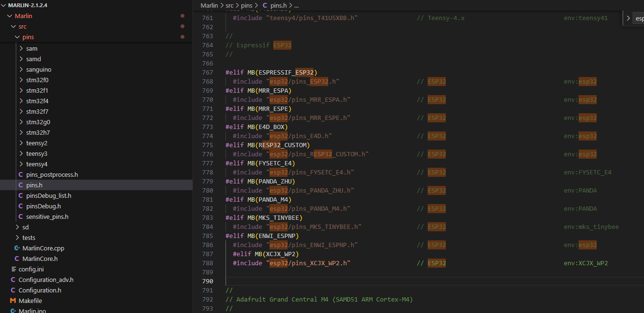Collapse the pins folder chevron
This screenshot has width=644, height=313.
tap(17, 37)
